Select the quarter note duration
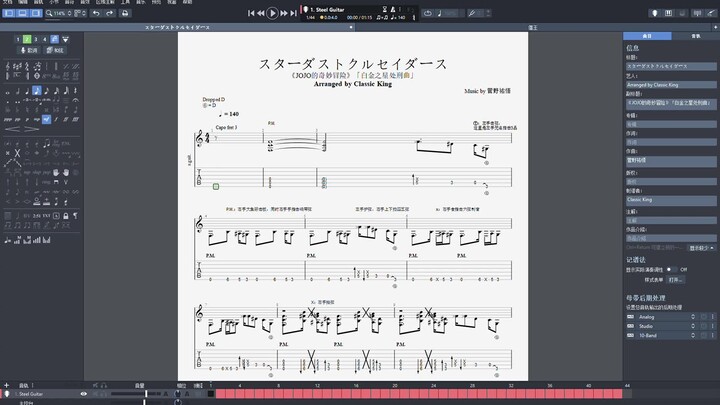The width and height of the screenshot is (720, 405). click(x=27, y=91)
